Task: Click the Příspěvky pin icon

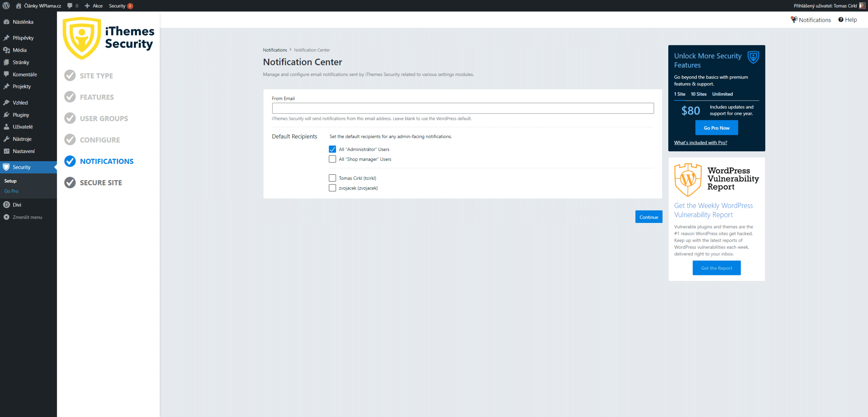Action: pos(6,38)
